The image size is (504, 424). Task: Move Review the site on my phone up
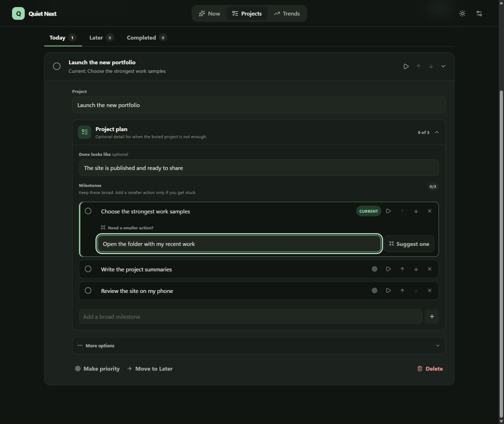[x=402, y=291]
